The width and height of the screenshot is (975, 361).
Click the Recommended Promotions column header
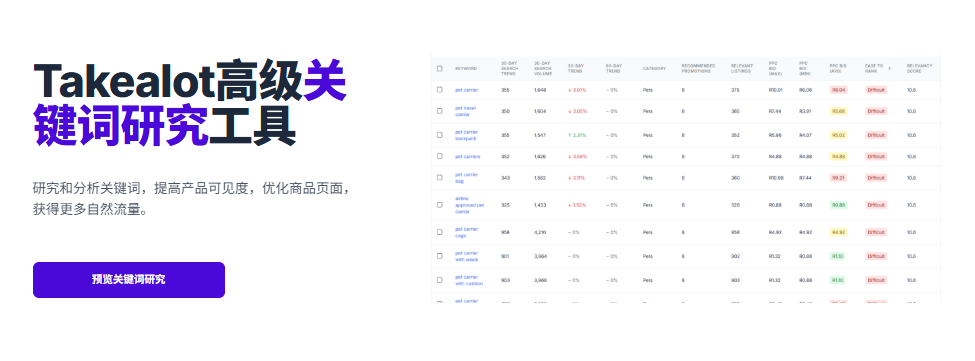698,68
